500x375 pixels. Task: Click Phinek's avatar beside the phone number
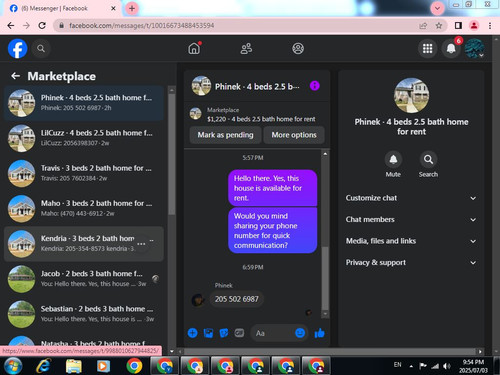coord(198,300)
